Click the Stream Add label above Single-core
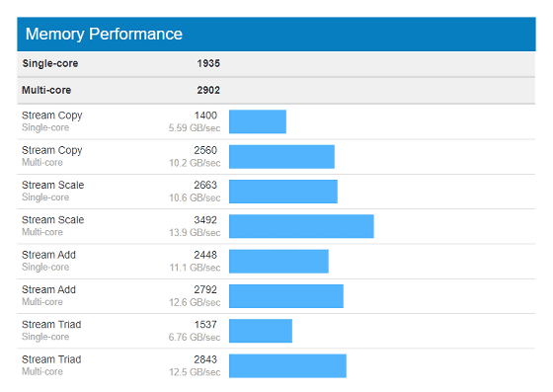This screenshot has height=392, width=553. point(48,255)
